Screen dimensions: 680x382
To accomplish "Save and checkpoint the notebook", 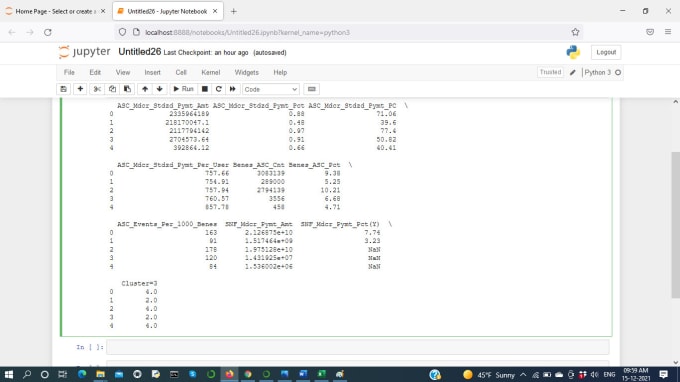I will pyautogui.click(x=64, y=89).
